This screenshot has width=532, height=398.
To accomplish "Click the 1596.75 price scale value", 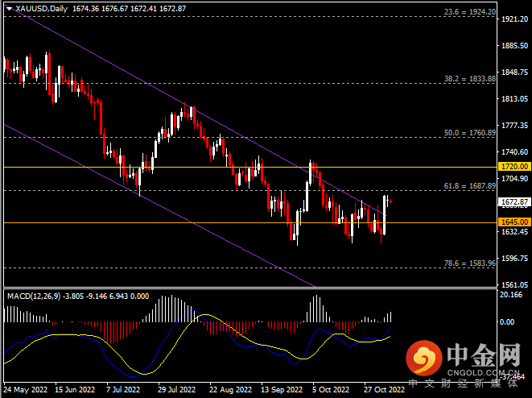I will 515,259.
